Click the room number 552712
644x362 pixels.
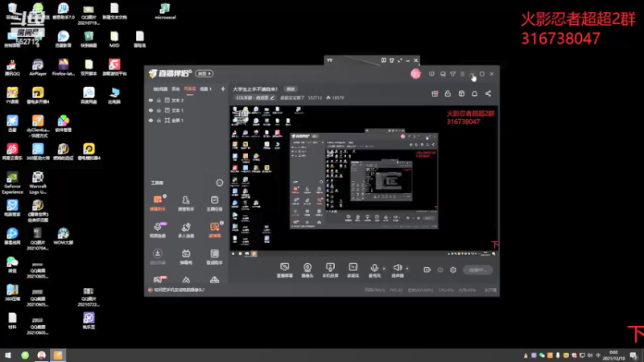pyautogui.click(x=315, y=97)
